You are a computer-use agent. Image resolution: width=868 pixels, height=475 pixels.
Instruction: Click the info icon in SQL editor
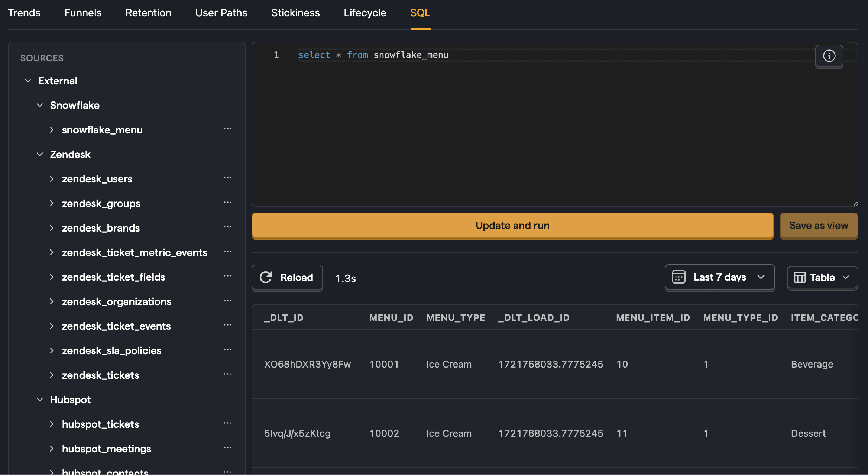(x=829, y=56)
